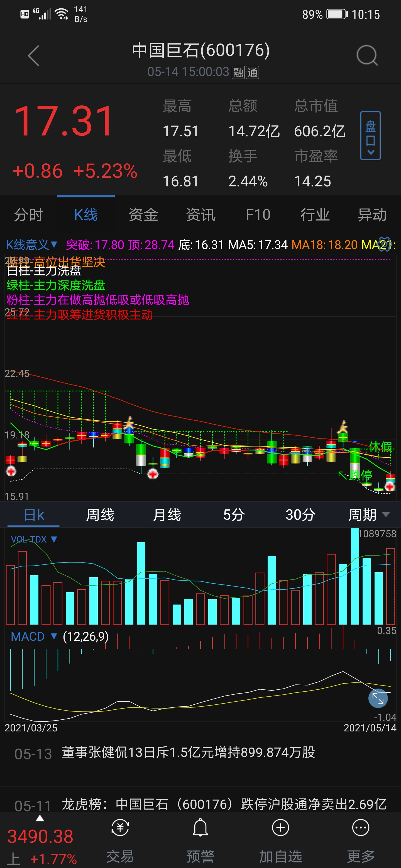Tap the 换手 2.44% value

pyautogui.click(x=248, y=181)
